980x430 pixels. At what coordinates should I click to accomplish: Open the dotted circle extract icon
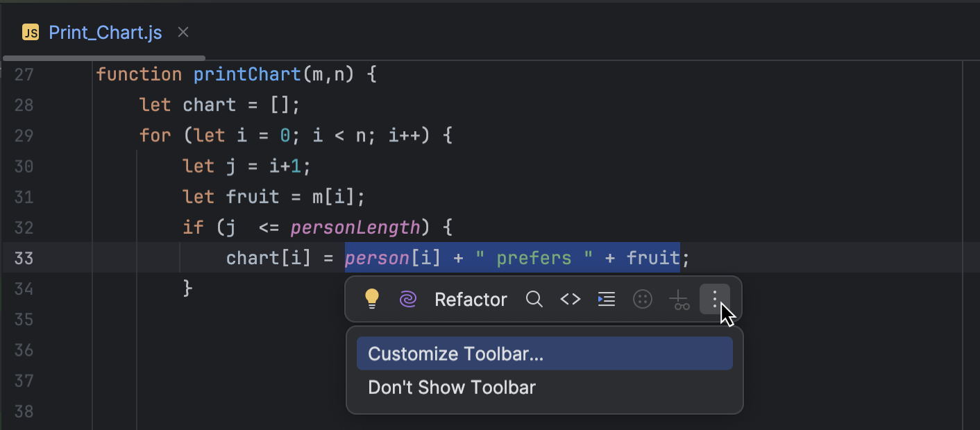click(642, 299)
